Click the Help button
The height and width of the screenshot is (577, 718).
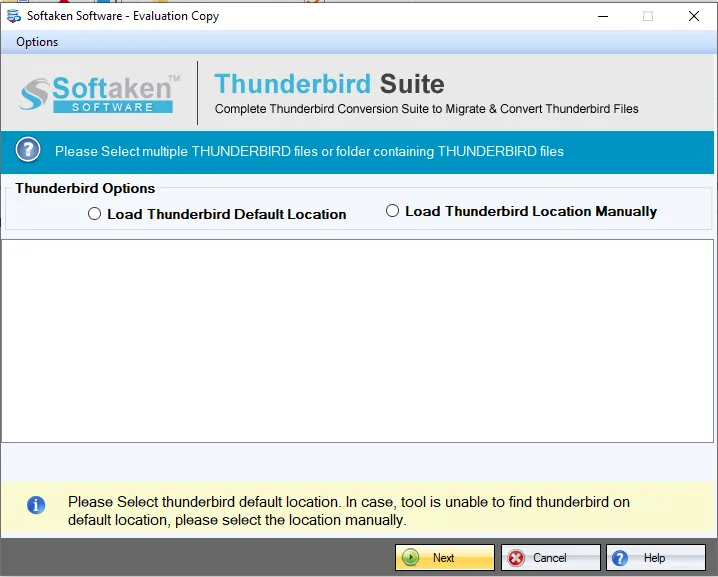656,557
